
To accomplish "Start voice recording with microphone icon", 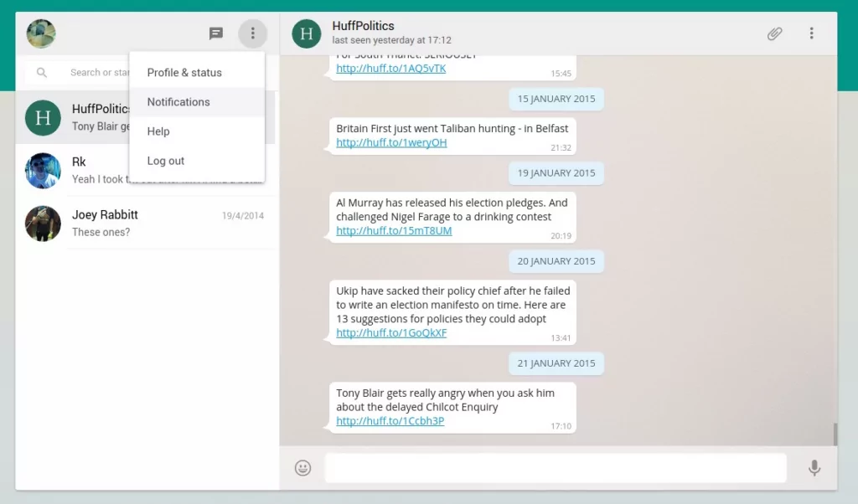I will click(x=814, y=468).
